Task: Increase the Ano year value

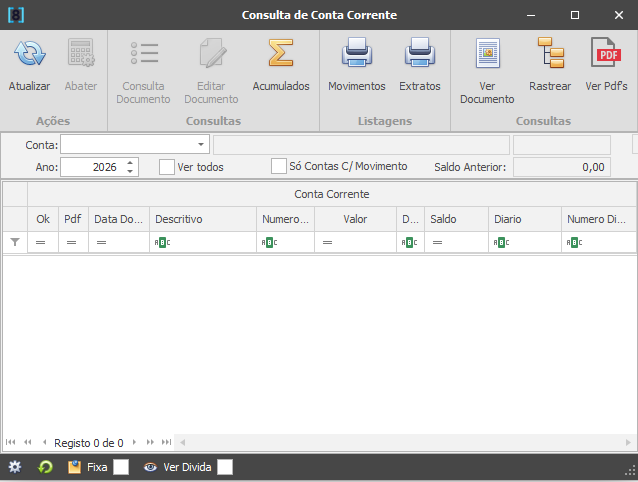Action: point(130,163)
